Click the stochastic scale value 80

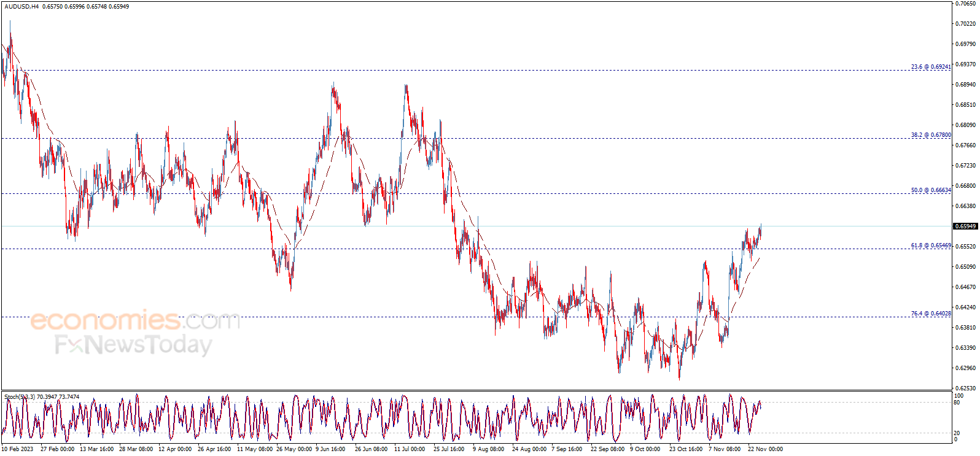coord(957,403)
